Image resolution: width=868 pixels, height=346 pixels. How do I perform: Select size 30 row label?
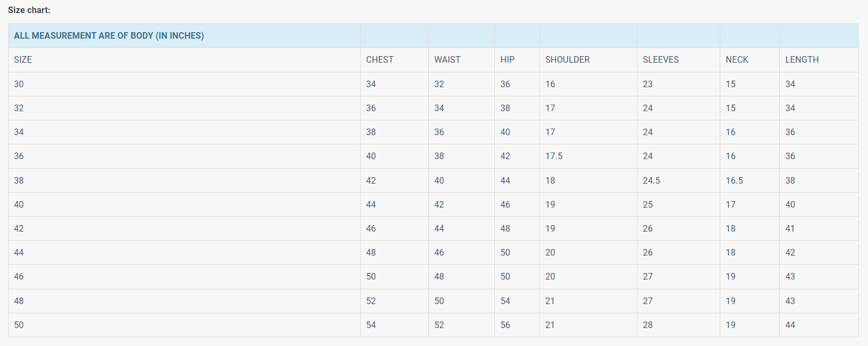[x=19, y=84]
